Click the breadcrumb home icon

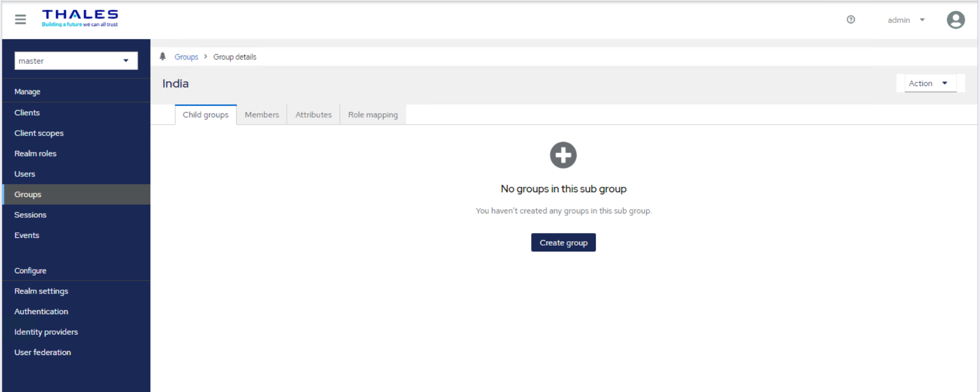click(163, 57)
